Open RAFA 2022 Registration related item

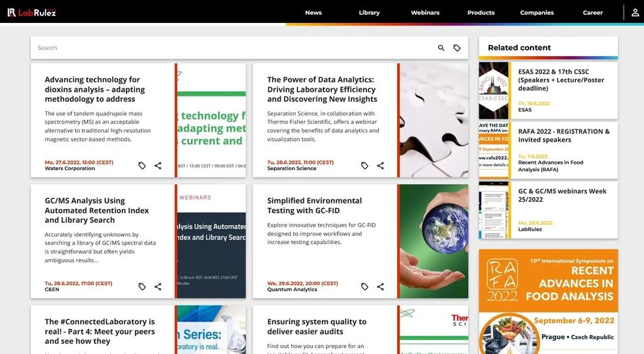(564, 136)
